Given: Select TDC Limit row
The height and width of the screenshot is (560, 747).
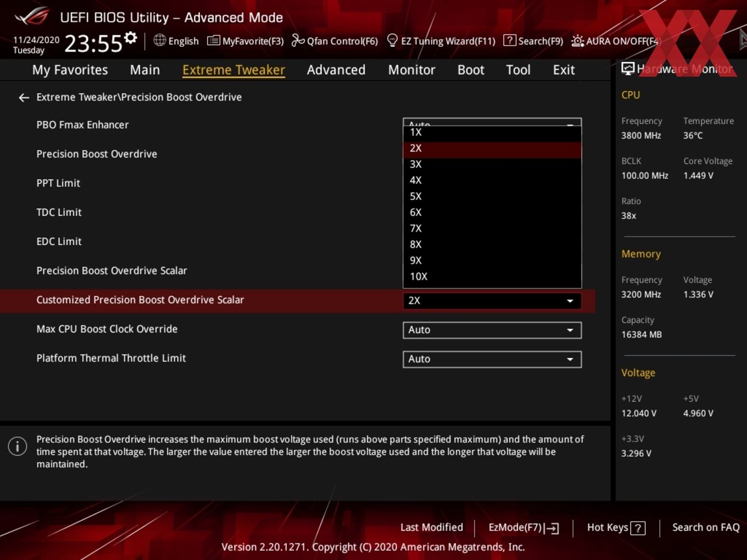Looking at the screenshot, I should [x=297, y=212].
